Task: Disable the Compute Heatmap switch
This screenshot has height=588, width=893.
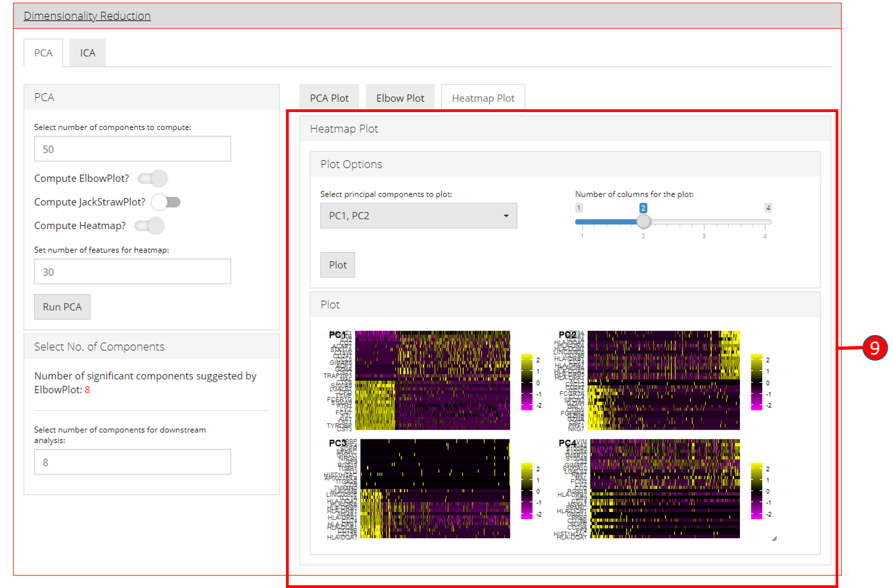Action: 150,226
